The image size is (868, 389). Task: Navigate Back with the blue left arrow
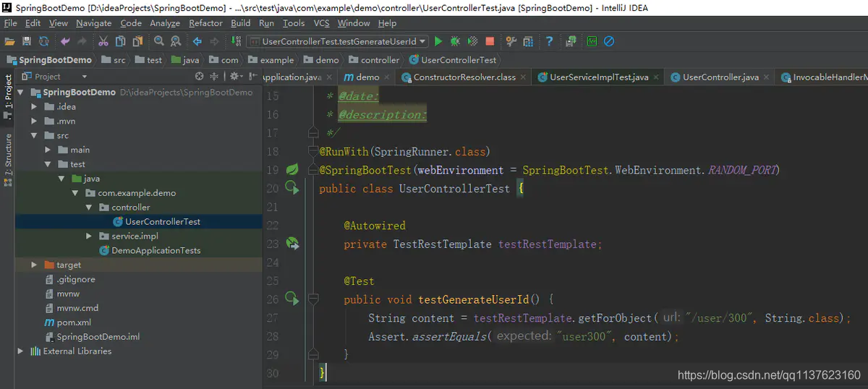(197, 42)
